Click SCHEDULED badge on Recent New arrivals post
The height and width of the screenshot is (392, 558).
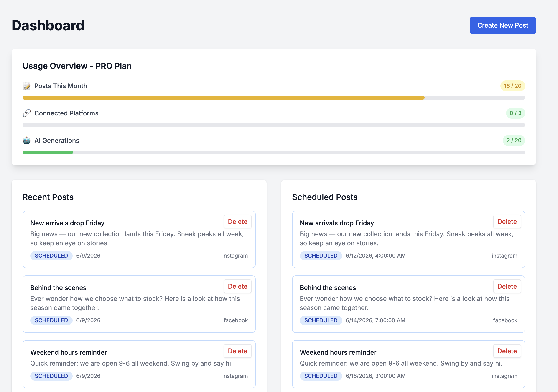(x=51, y=256)
